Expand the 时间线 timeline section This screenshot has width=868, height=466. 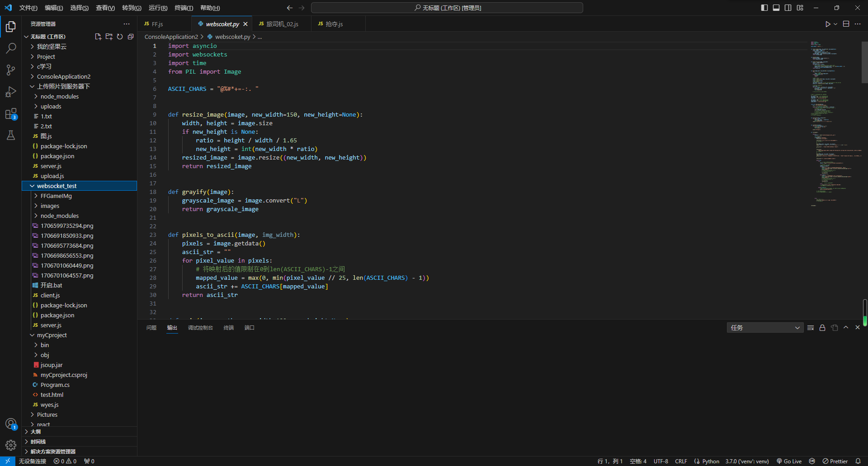79,442
